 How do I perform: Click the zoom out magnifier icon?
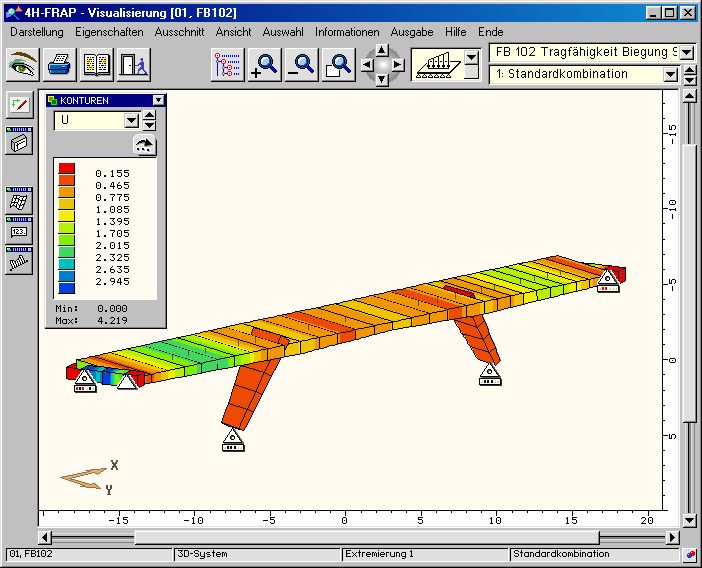(x=302, y=65)
